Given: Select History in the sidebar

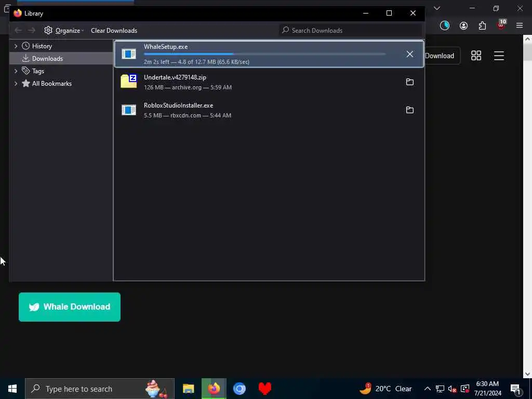Looking at the screenshot, I should 42,46.
